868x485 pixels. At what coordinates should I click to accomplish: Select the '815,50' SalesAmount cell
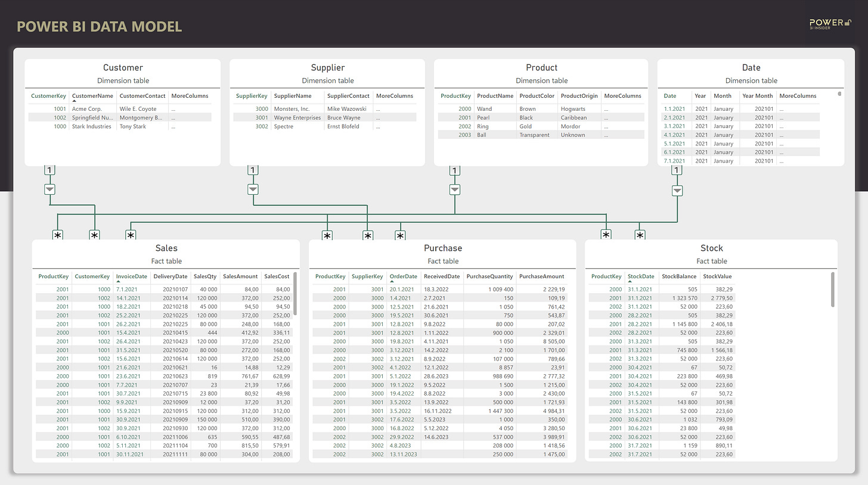click(x=250, y=445)
